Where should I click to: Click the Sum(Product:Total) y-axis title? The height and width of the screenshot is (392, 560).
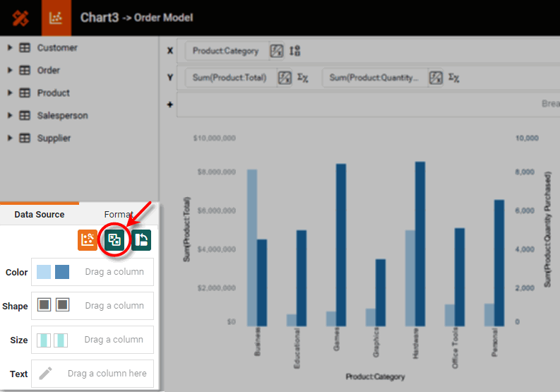pyautogui.click(x=187, y=229)
